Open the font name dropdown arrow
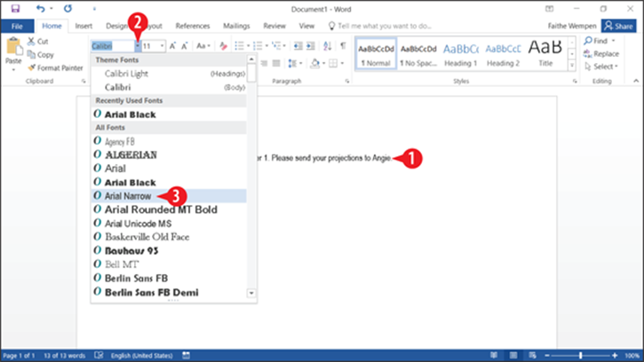Viewport: 644px width, 362px height. [x=138, y=46]
